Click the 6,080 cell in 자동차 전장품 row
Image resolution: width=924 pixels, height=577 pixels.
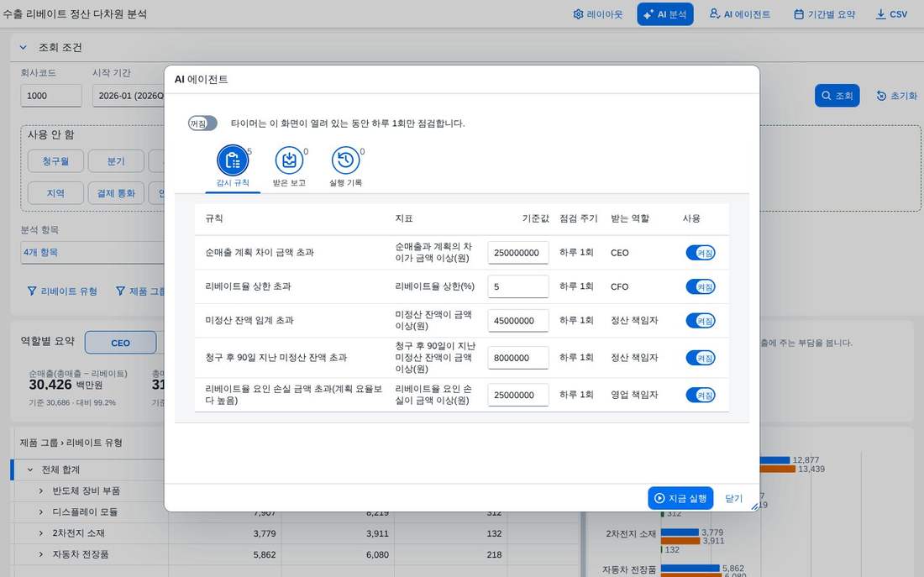377,554
